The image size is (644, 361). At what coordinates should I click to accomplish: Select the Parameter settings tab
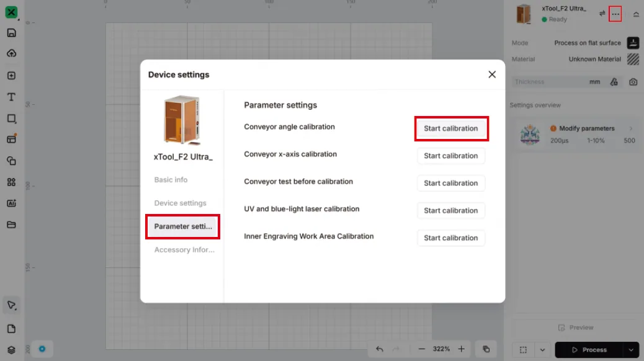coord(183,226)
